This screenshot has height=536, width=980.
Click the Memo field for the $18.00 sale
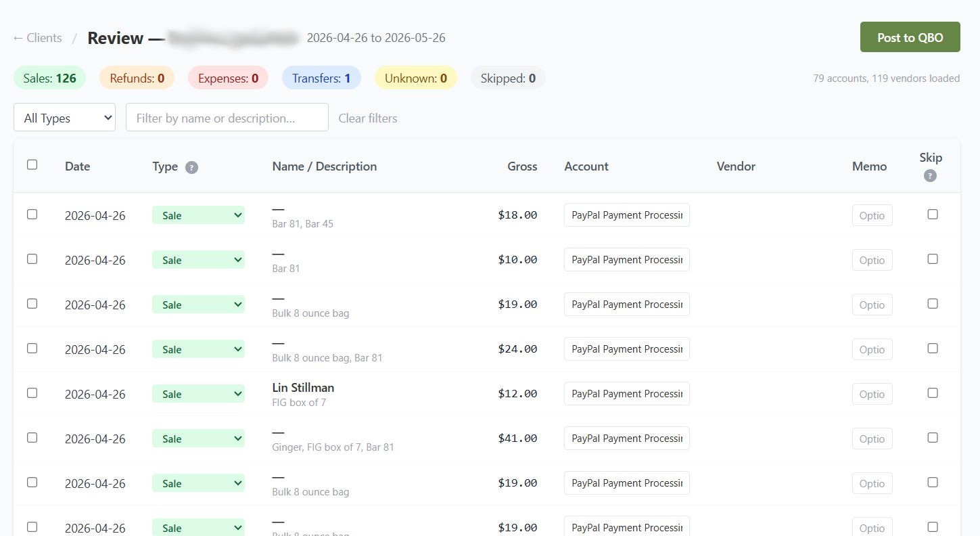872,215
